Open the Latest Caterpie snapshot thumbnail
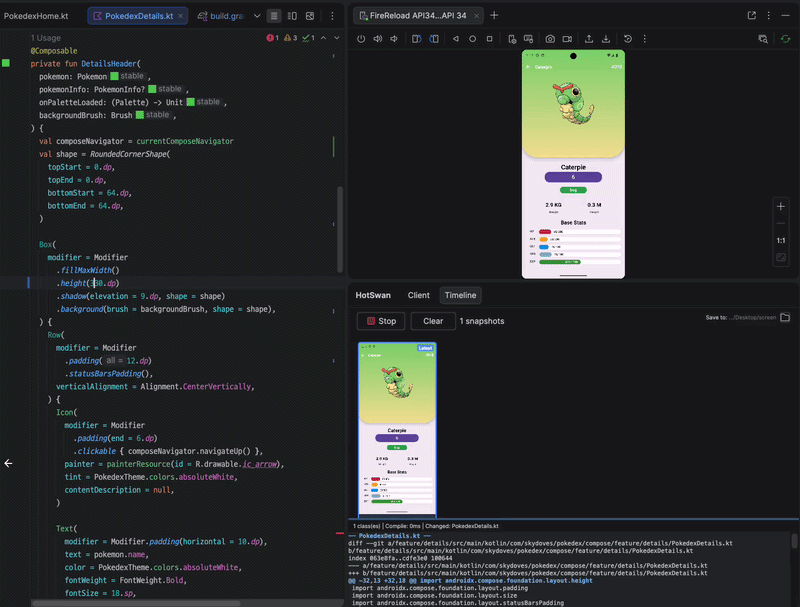The width and height of the screenshot is (800, 607). pos(397,428)
